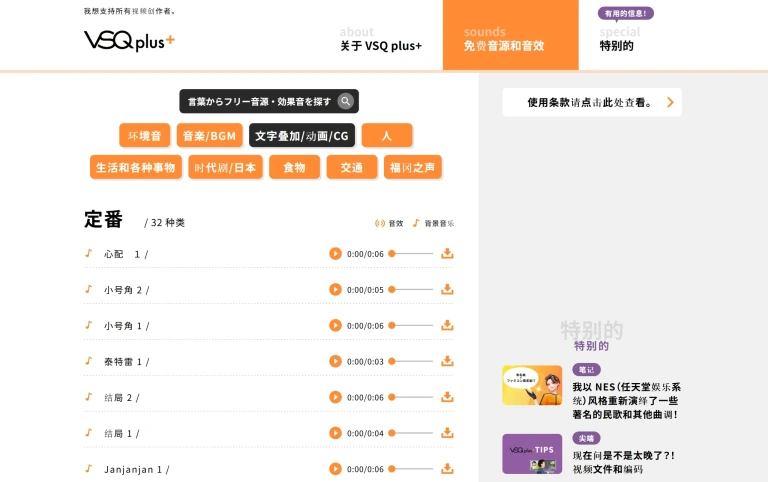Click music note icon beside Janjanjan 1
This screenshot has height=482, width=768.
pyautogui.click(x=89, y=468)
